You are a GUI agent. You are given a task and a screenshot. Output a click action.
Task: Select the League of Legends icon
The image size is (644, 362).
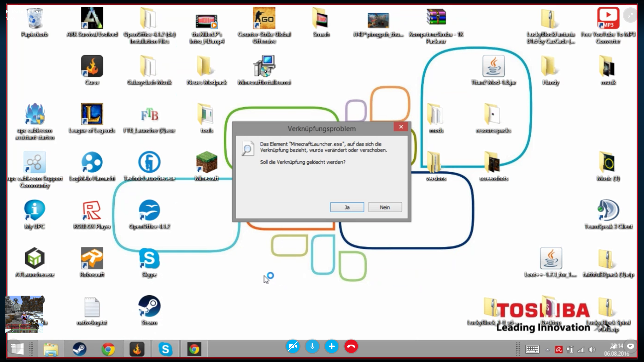pos(92,118)
